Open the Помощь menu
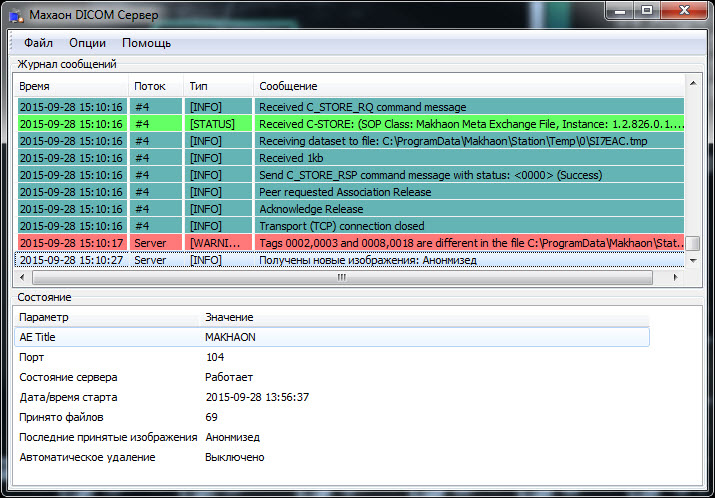The width and height of the screenshot is (715, 498). click(146, 43)
